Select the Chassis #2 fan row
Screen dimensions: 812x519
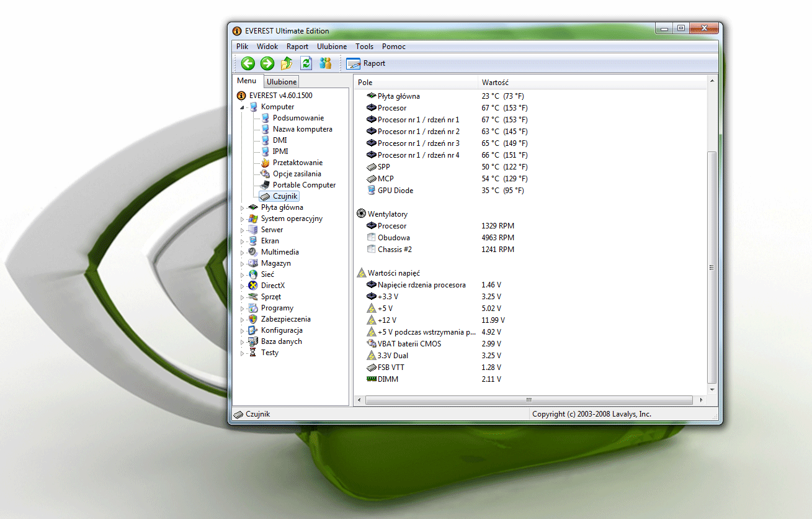tap(530, 250)
